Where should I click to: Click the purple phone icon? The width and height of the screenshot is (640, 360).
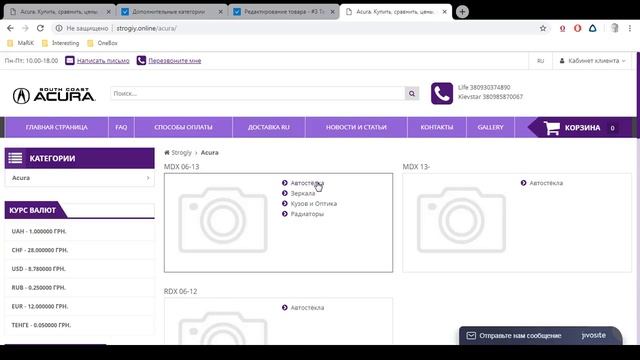coord(442,93)
